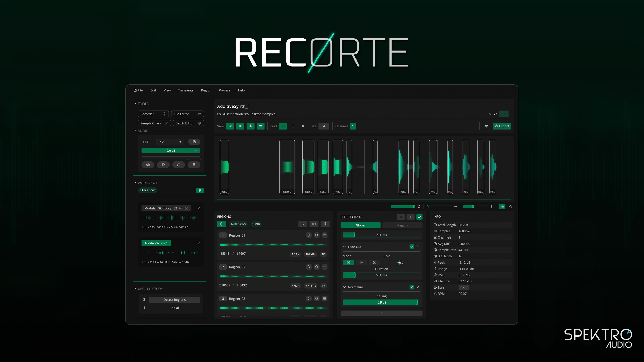Collapse the UNDO HISTORY section

[135, 289]
